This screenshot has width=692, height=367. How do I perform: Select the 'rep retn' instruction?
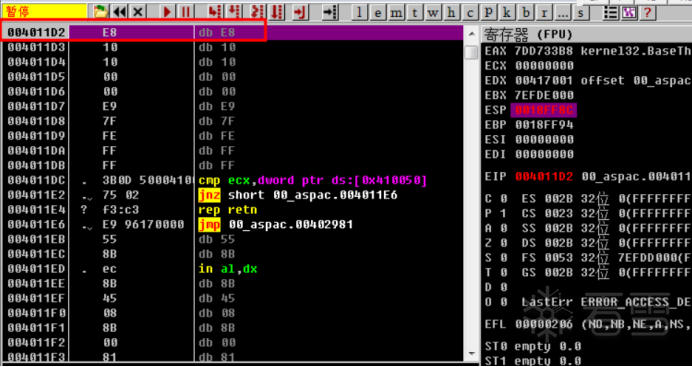click(228, 210)
